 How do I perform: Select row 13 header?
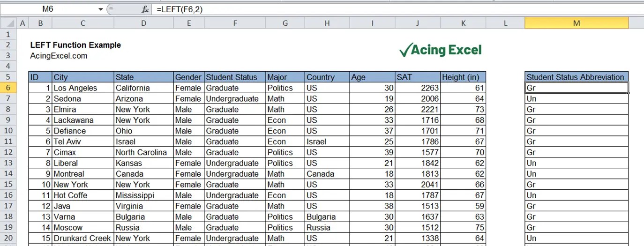point(8,163)
